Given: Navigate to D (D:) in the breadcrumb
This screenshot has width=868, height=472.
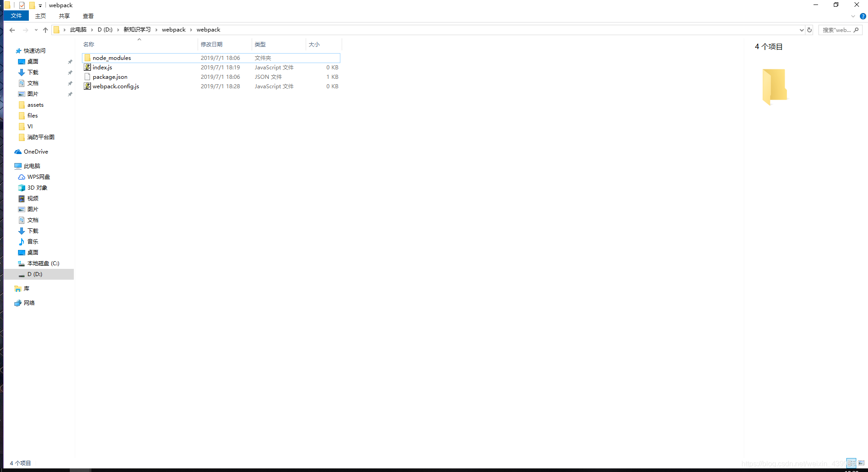Looking at the screenshot, I should tap(105, 30).
